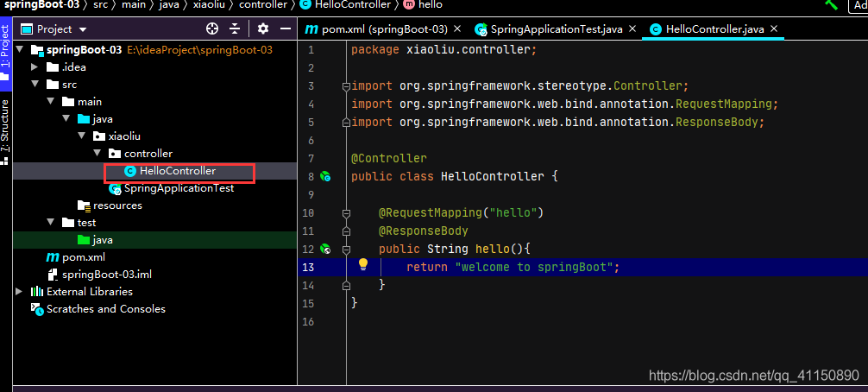Image resolution: width=868 pixels, height=392 pixels.
Task: Click the gutter bean icon on line 8
Action: coord(325,177)
